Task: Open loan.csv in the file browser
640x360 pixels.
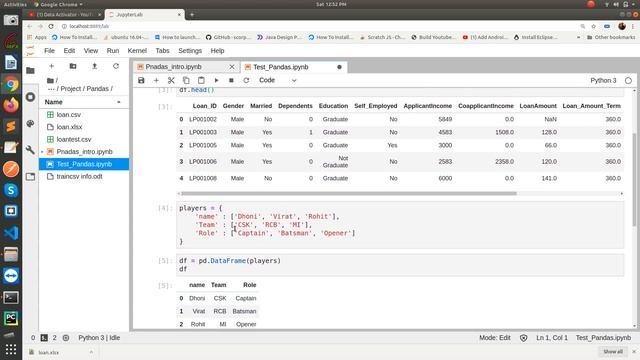Action: point(84,115)
